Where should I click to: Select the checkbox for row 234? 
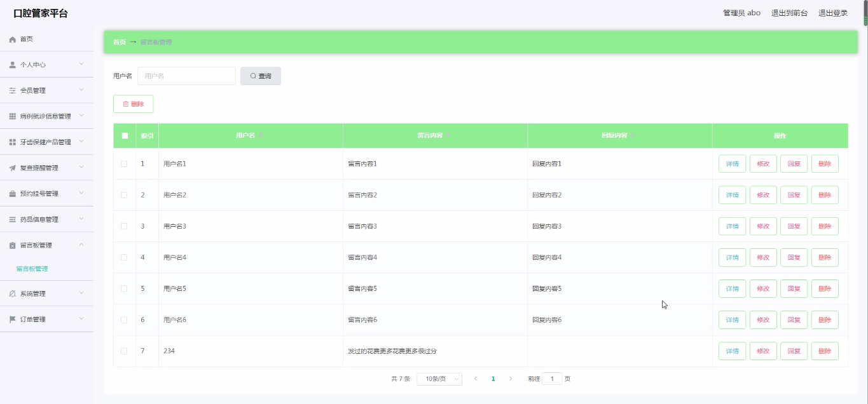point(124,351)
